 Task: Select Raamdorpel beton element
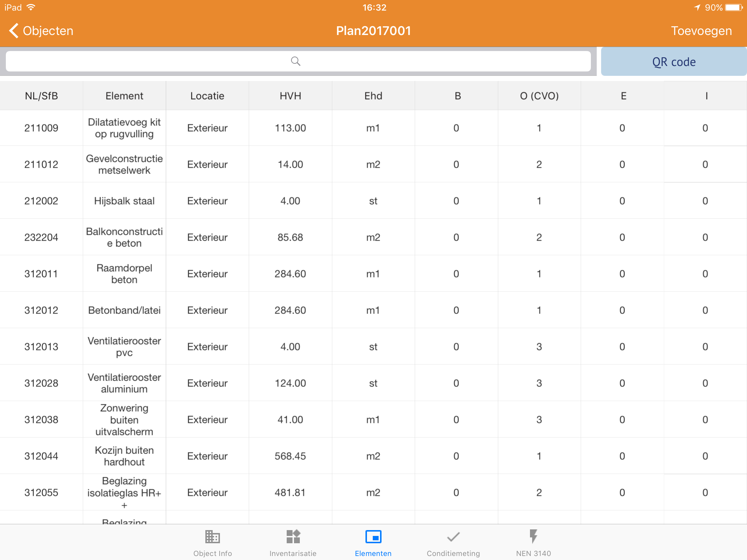pos(124,274)
